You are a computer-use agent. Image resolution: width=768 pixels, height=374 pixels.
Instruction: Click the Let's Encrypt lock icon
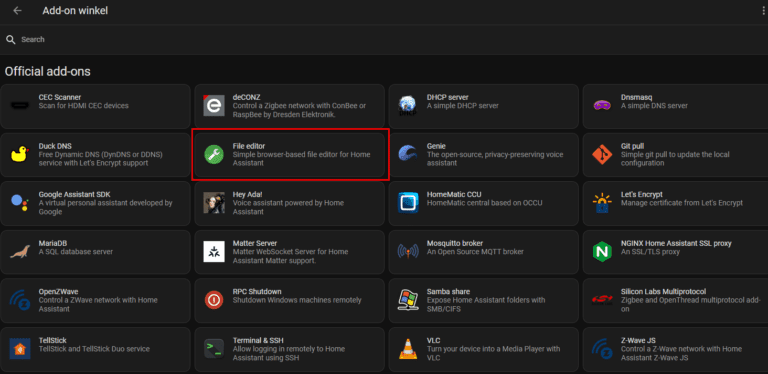(x=602, y=203)
